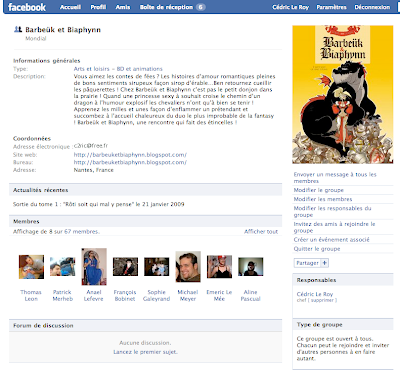Open Amis in the top navigation
Viewport: 400px width, 370px height.
pos(123,7)
